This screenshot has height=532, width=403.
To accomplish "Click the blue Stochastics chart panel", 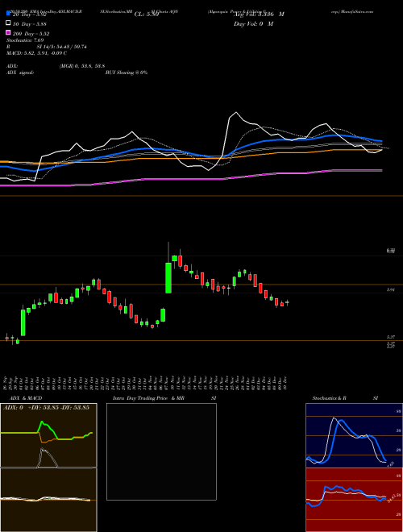I will (x=354, y=435).
